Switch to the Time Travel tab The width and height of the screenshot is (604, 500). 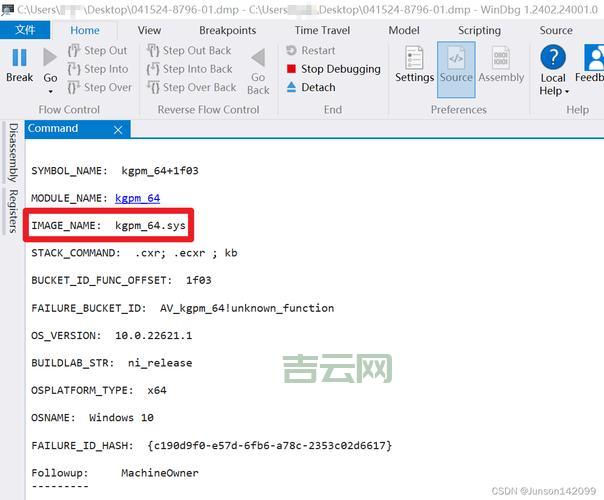point(321,30)
